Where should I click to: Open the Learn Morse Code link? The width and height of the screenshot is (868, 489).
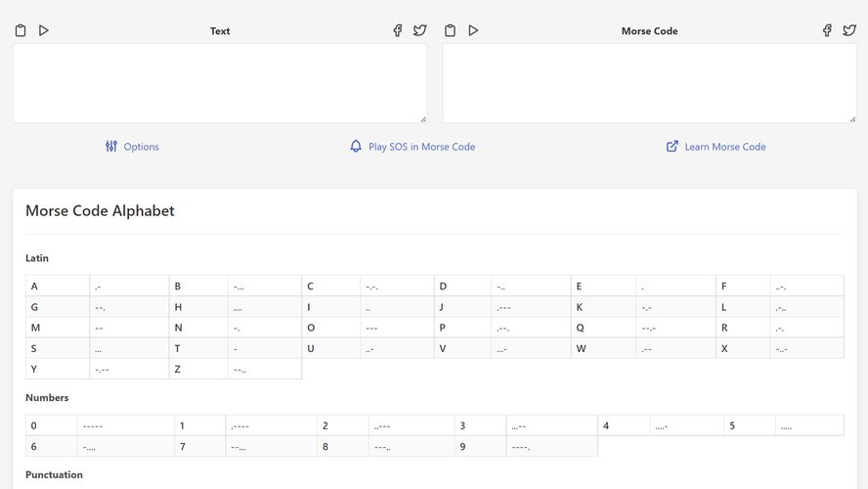[x=724, y=147]
